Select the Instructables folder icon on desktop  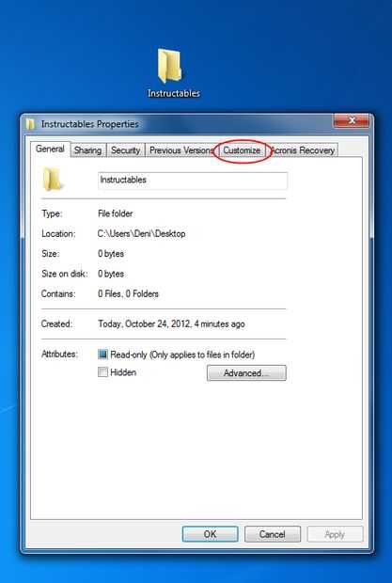pos(170,66)
